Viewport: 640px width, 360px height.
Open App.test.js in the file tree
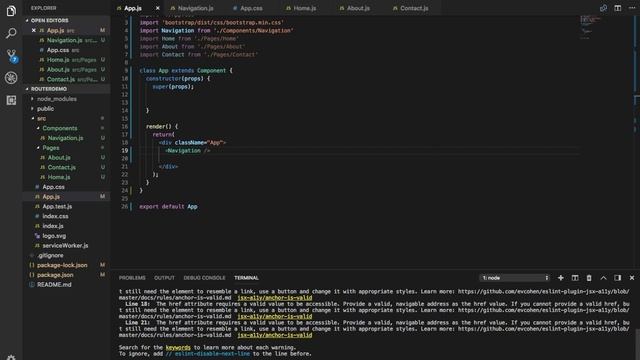pos(57,207)
